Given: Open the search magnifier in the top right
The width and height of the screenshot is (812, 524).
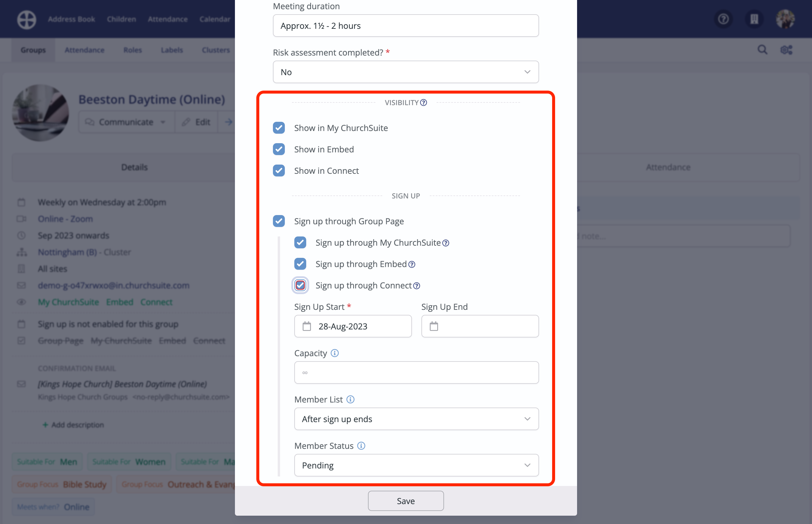Looking at the screenshot, I should click(762, 50).
